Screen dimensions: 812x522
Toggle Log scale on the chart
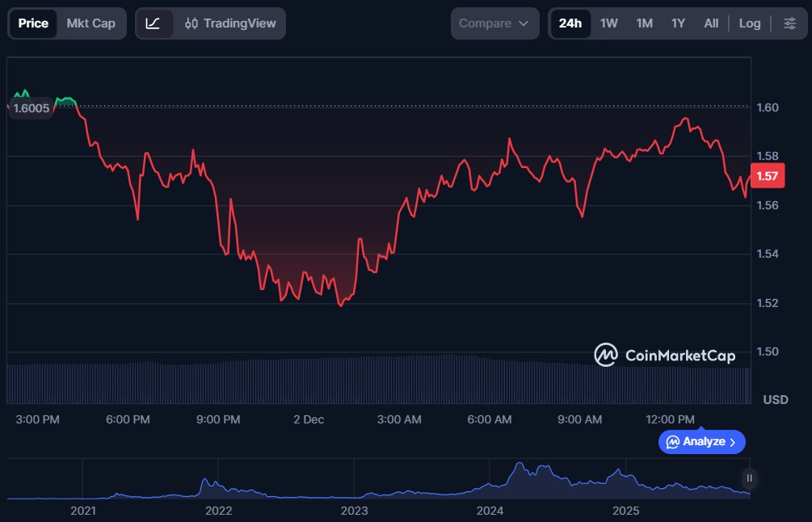coord(750,23)
